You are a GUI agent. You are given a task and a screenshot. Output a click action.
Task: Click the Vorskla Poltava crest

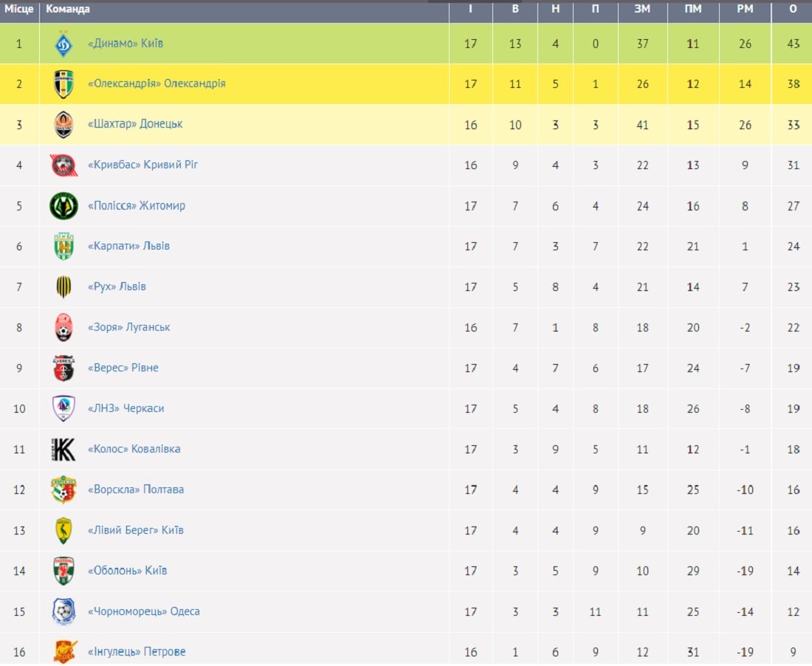(63, 490)
